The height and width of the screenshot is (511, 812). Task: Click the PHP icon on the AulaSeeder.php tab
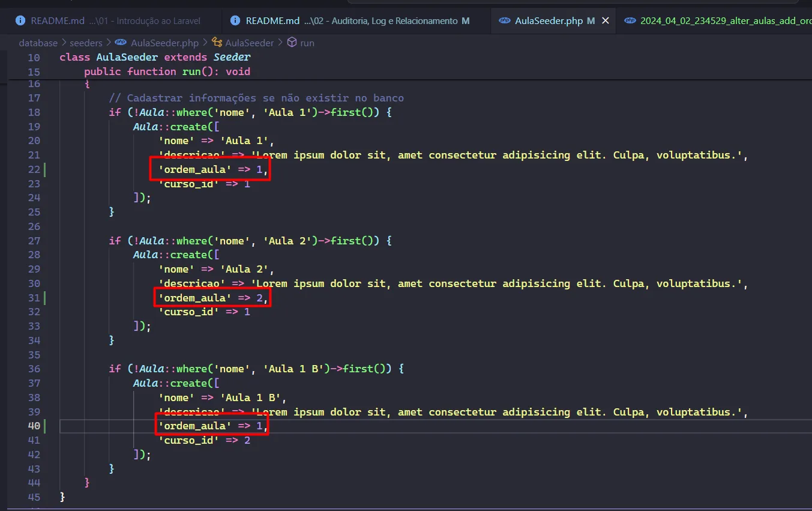[x=505, y=20]
